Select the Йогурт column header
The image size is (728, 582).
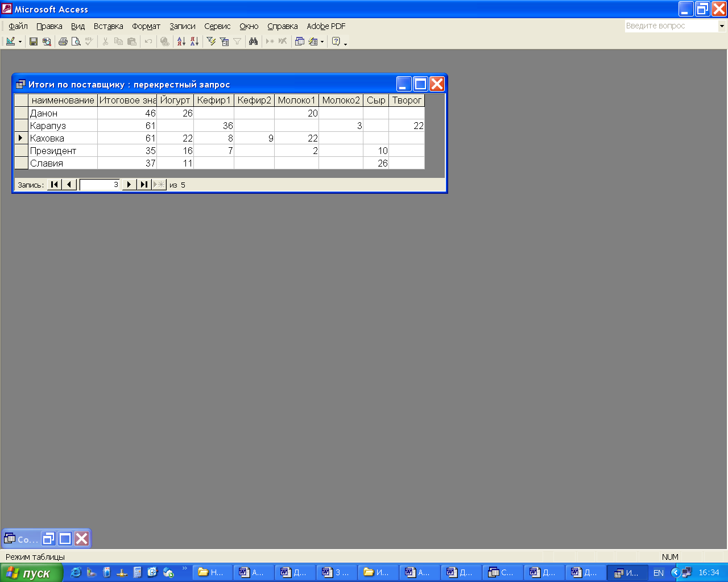click(175, 101)
